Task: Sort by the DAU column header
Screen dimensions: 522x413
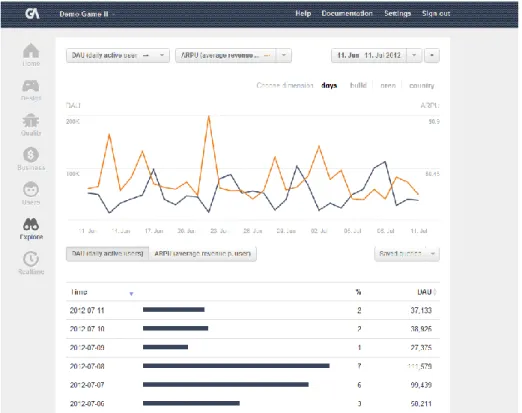Action: (424, 292)
